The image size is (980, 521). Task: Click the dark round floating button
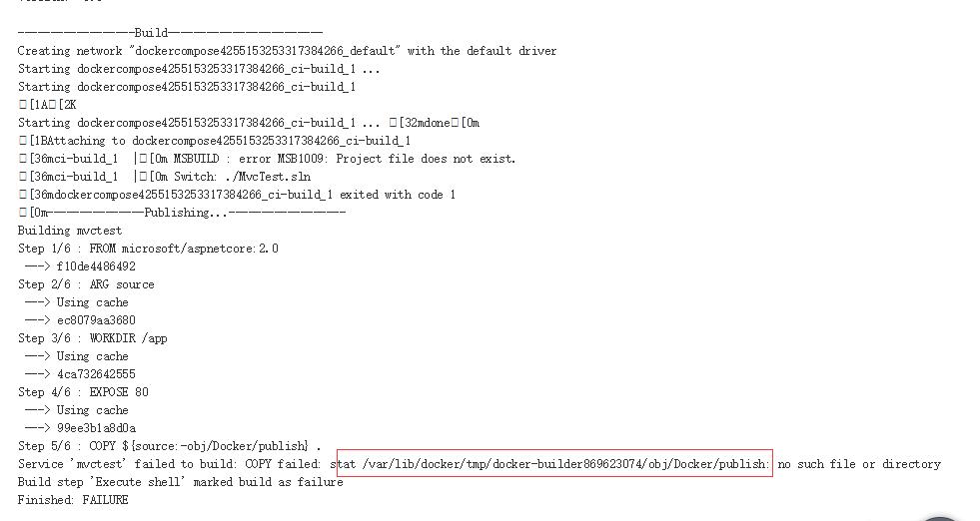tap(939, 518)
